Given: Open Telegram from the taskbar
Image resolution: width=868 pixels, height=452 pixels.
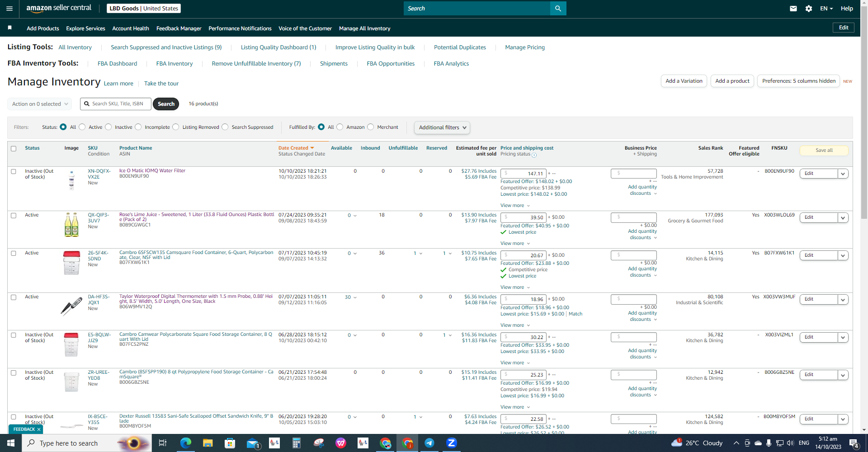Looking at the screenshot, I should [429, 443].
